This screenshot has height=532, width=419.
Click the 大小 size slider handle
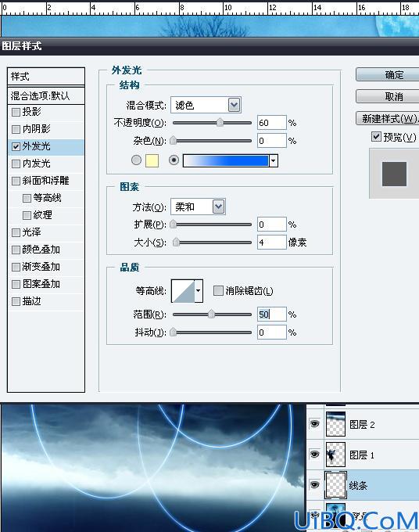click(176, 242)
